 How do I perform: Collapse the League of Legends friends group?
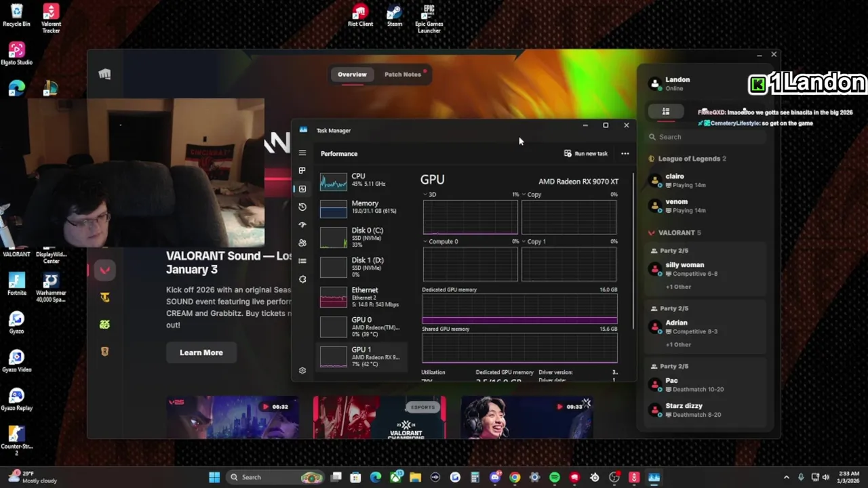[x=688, y=159]
